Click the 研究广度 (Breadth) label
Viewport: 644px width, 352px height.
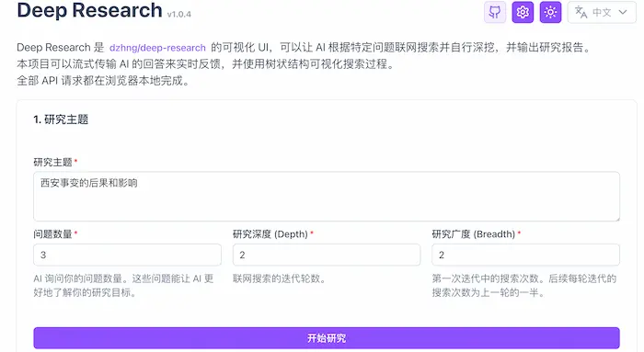coord(474,233)
